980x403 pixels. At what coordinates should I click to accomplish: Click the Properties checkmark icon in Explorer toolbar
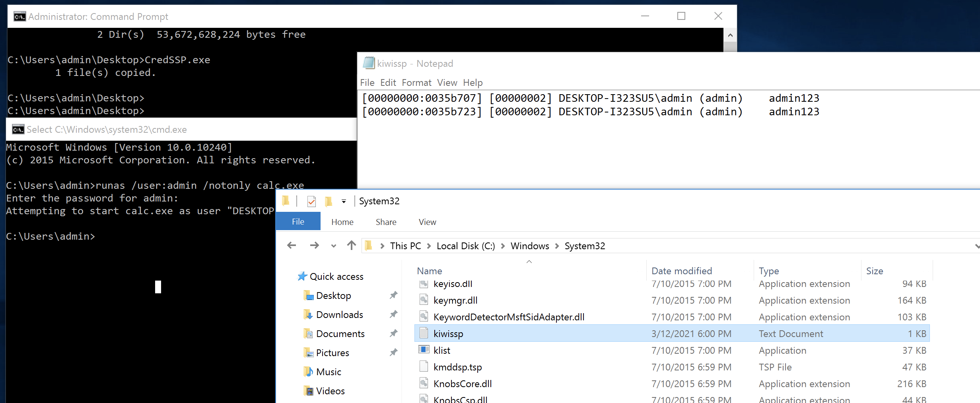311,201
